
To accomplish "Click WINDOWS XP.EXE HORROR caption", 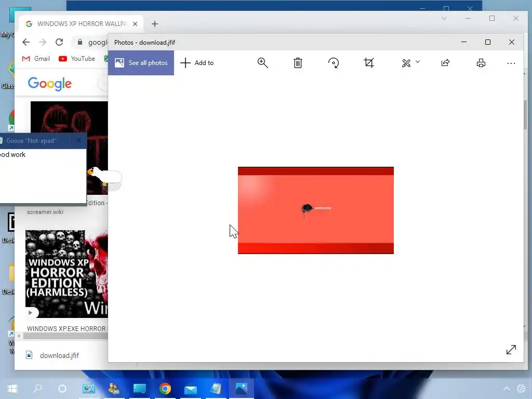I will point(67,328).
